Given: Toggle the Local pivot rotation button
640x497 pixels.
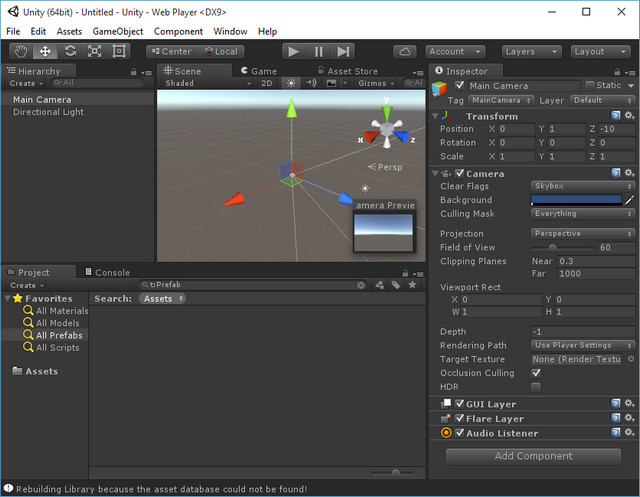Looking at the screenshot, I should click(220, 51).
